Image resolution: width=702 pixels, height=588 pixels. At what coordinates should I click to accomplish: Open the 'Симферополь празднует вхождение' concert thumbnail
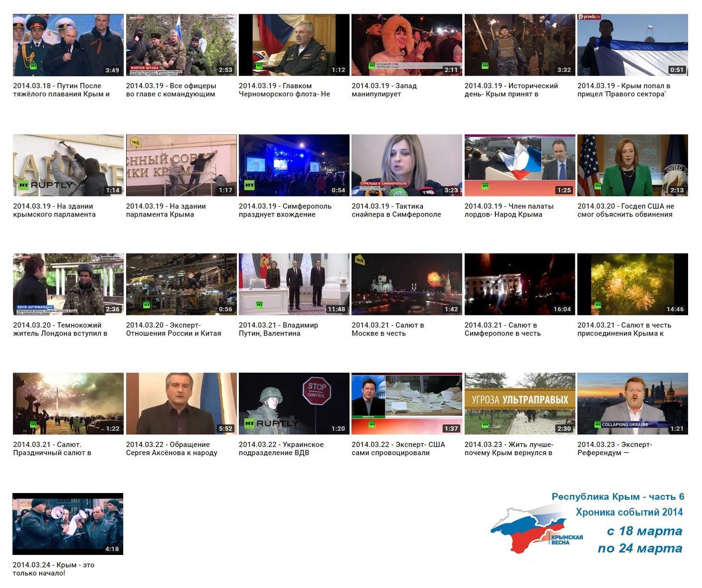point(294,165)
